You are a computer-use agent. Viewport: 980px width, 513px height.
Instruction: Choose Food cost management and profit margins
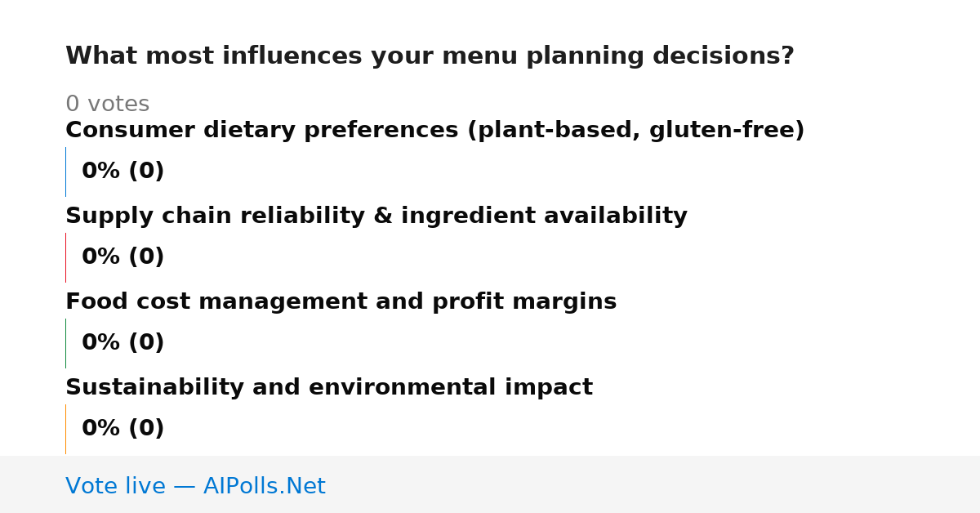click(x=341, y=302)
